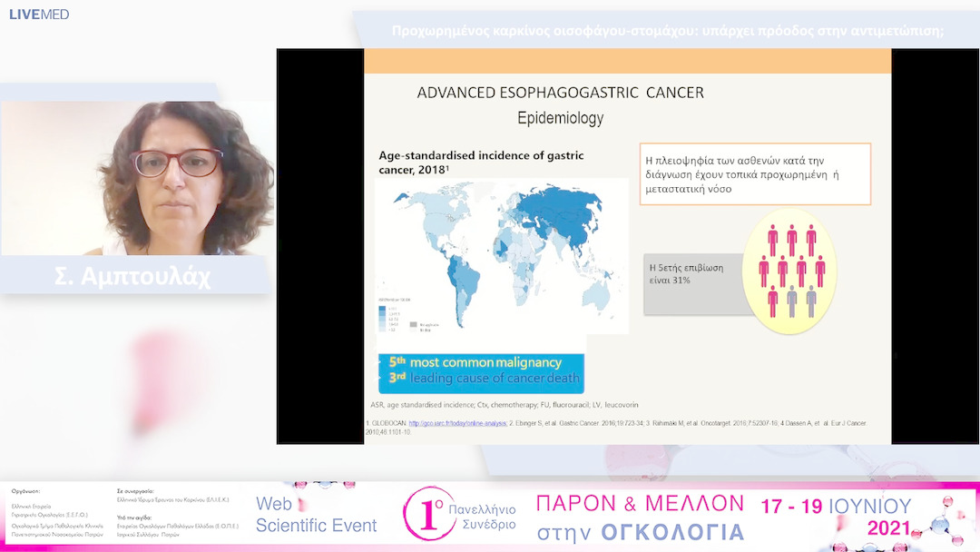Click the 17 - 19 ΙΟΥΝΙΟΥ 2021 date
Viewport: 980px width, 552px height.
tap(837, 517)
